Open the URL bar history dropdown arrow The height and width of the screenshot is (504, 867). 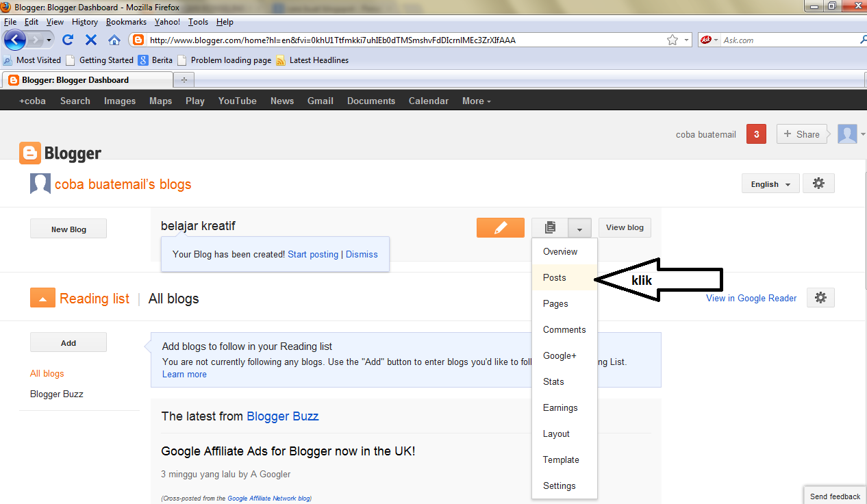tap(687, 40)
